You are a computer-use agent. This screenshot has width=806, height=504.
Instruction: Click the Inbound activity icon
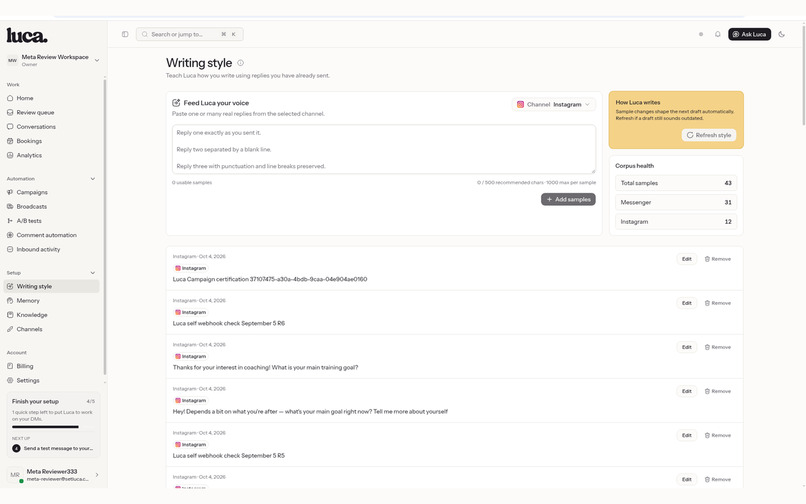pos(10,249)
